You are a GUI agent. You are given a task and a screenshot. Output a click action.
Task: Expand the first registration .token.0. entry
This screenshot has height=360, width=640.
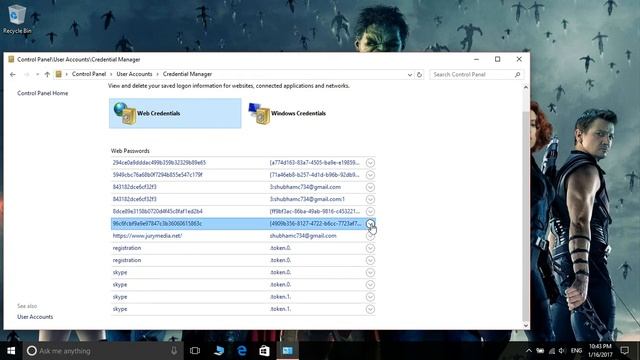[370, 248]
